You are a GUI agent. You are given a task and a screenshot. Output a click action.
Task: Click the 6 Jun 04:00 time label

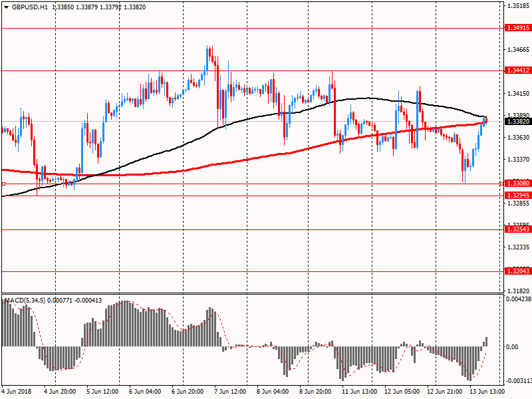click(x=145, y=392)
